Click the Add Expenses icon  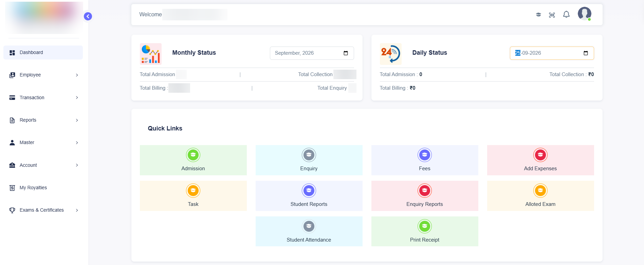tap(540, 155)
